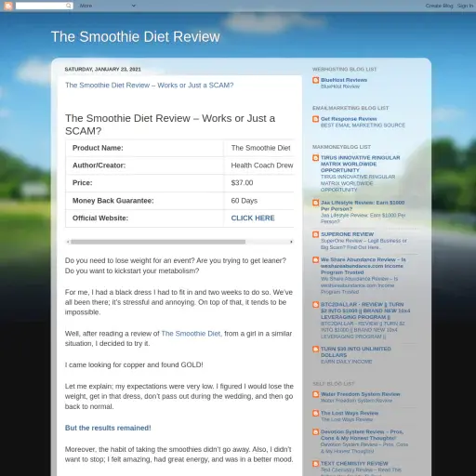
Task: Click the 'Product Name:' table label
Action: click(98, 148)
